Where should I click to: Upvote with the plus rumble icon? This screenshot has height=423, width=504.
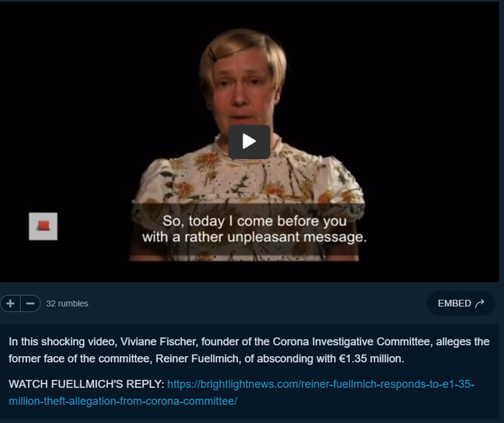pyautogui.click(x=10, y=304)
